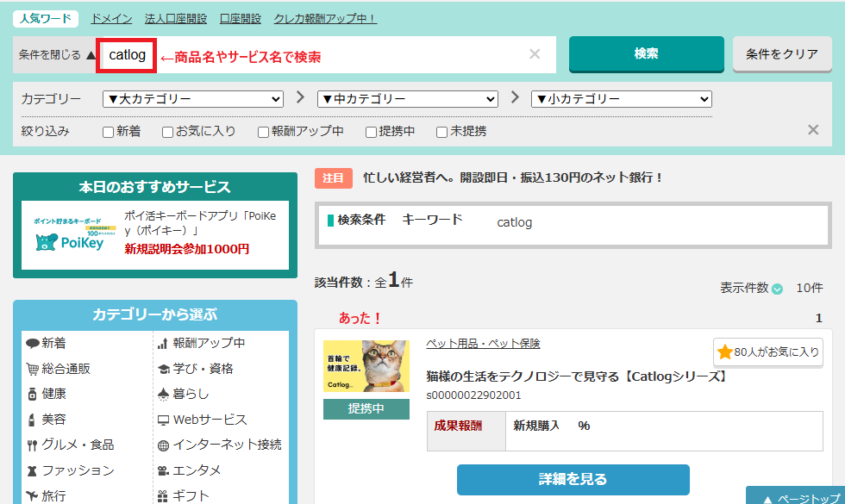Viewport: 845px width, 504px height.
Task: Click the program ID s00000022902001
Action: click(x=473, y=395)
